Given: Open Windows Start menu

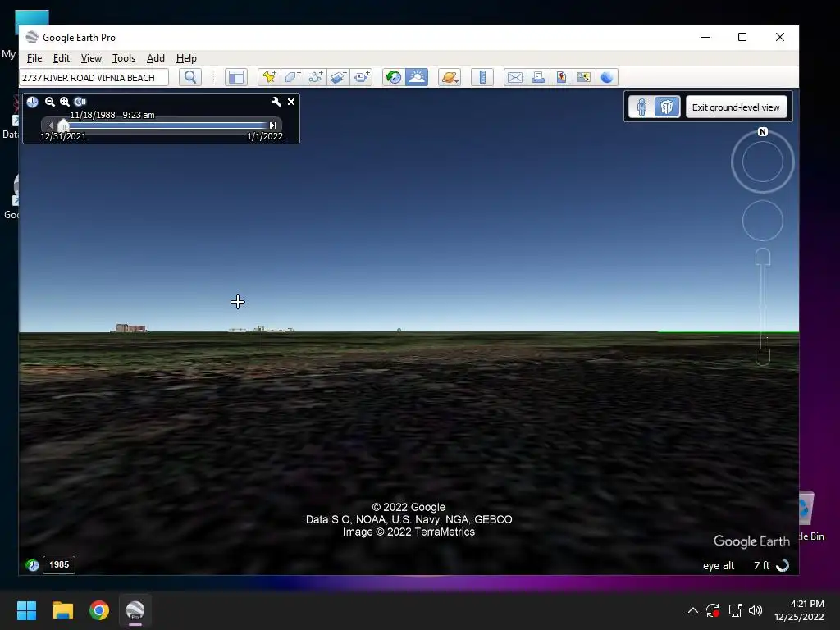Looking at the screenshot, I should [26, 610].
